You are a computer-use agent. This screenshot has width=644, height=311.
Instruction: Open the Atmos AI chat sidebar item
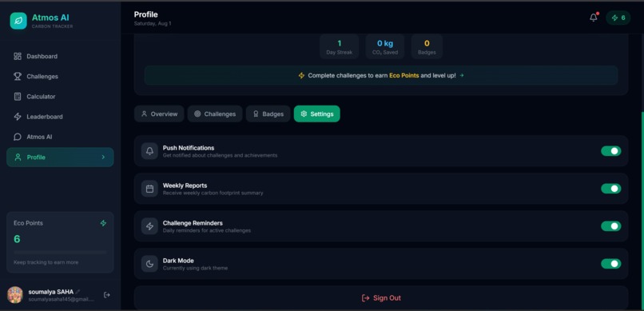coord(60,137)
